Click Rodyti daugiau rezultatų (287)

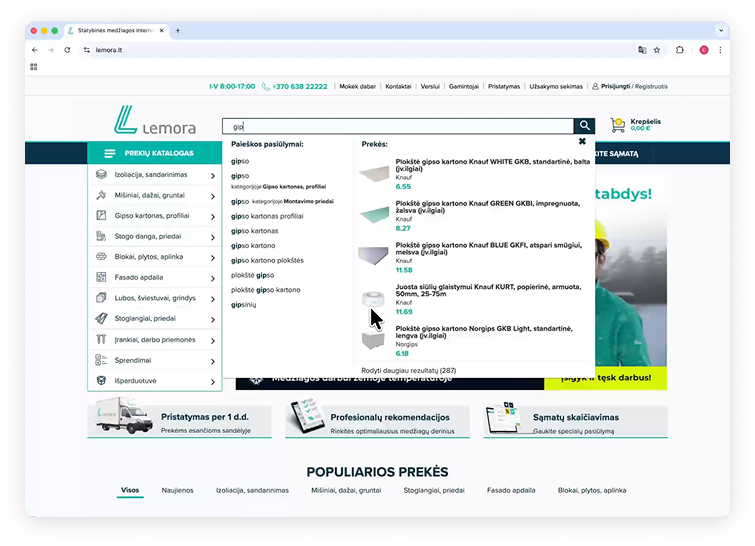coord(408,370)
